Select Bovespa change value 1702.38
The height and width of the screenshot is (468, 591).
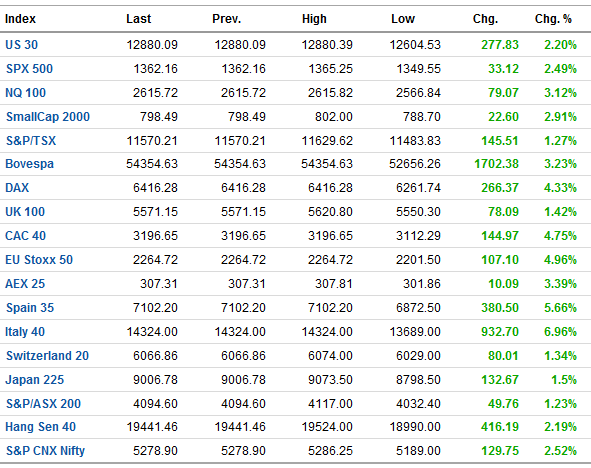click(496, 164)
